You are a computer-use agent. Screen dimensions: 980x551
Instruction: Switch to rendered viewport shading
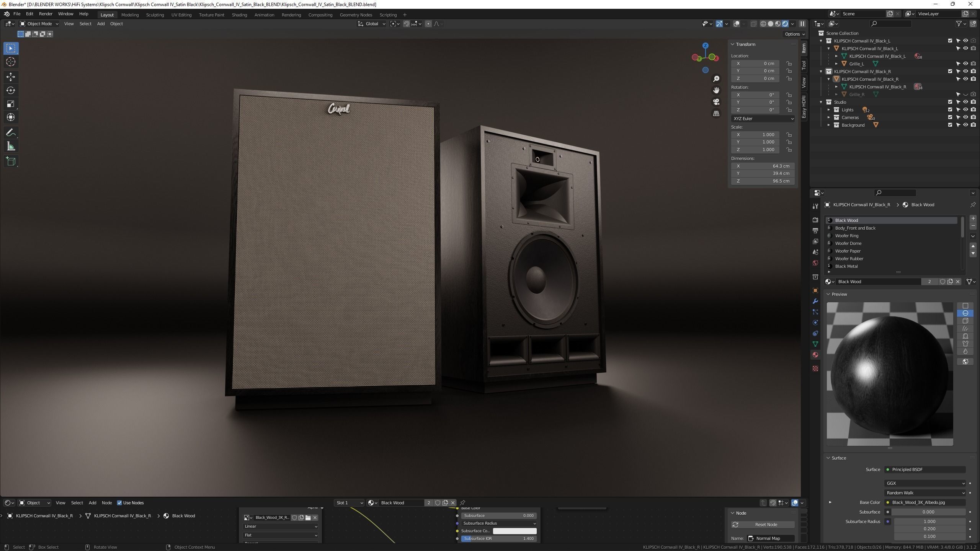click(x=785, y=24)
